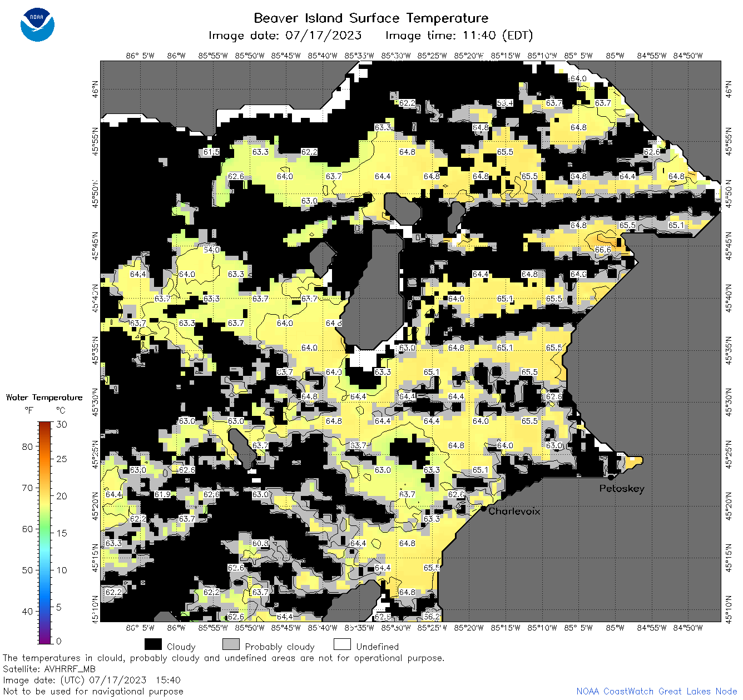Click the 60 Fahrenheit tick label on the scale

click(x=27, y=529)
